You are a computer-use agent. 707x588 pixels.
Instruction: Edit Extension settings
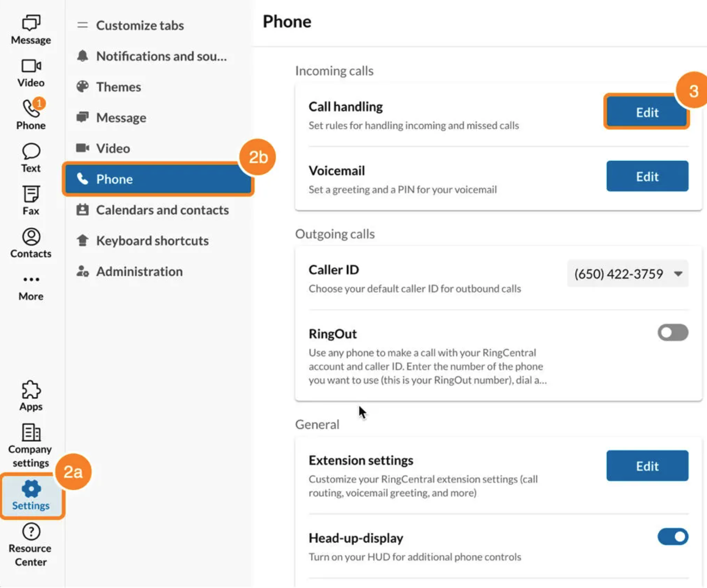pyautogui.click(x=647, y=466)
